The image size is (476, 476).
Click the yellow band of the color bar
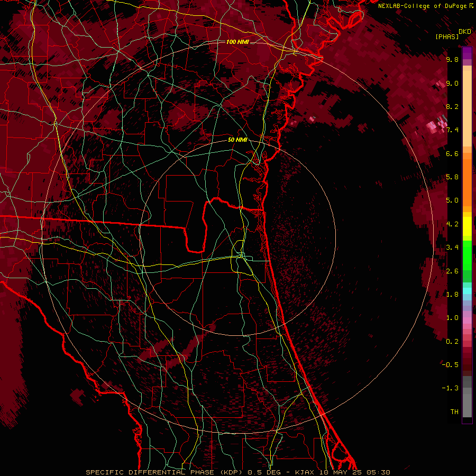[467, 226]
